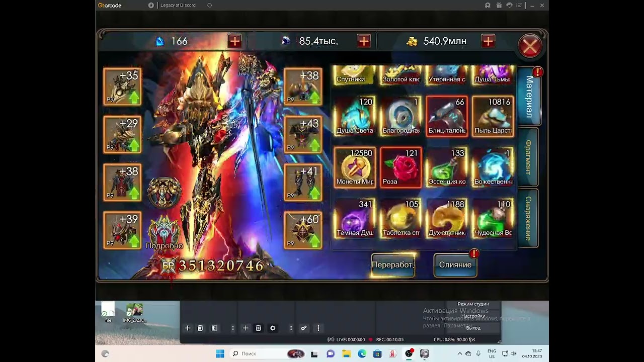Open File Explorer from the taskbar
Image resolution: width=644 pixels, height=362 pixels.
pos(346,354)
